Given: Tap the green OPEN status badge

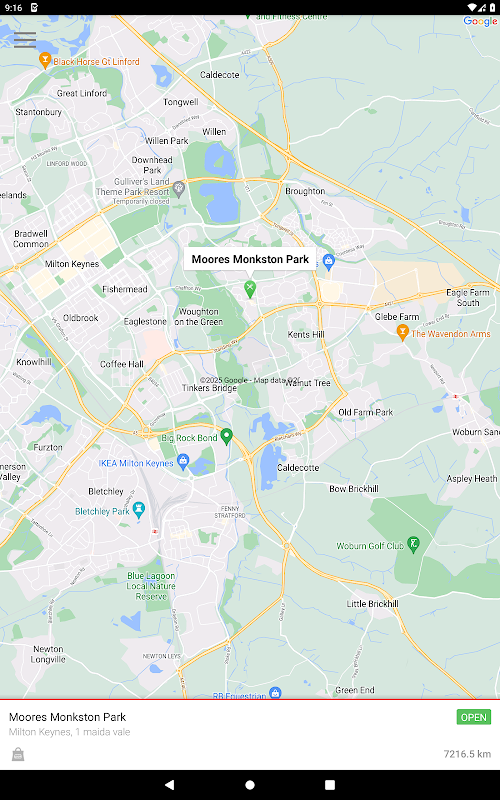Looking at the screenshot, I should pos(473,717).
